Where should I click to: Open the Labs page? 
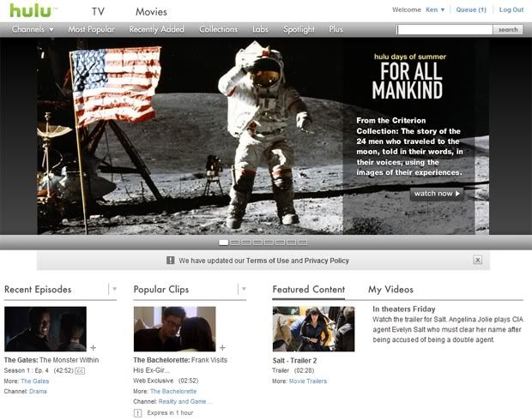[x=260, y=29]
